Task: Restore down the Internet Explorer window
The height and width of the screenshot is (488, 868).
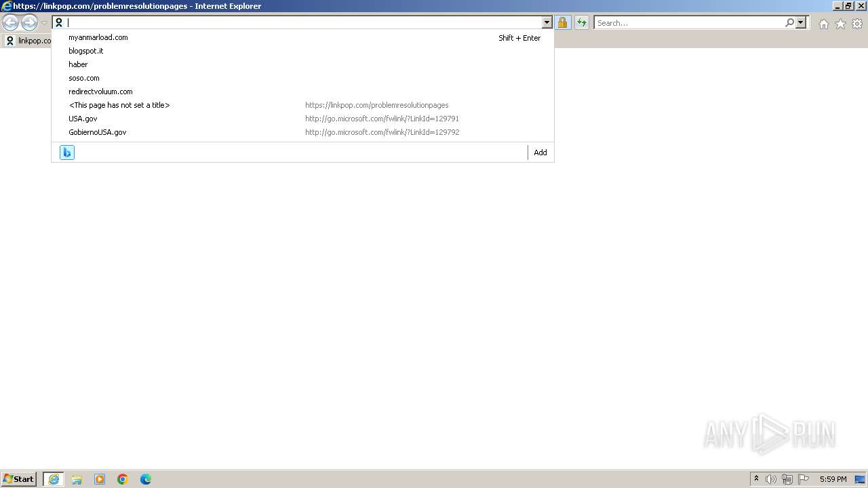Action: click(x=848, y=6)
